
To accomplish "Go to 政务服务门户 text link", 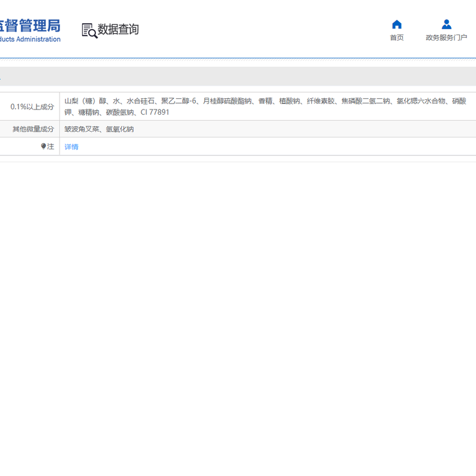I will coord(446,37).
